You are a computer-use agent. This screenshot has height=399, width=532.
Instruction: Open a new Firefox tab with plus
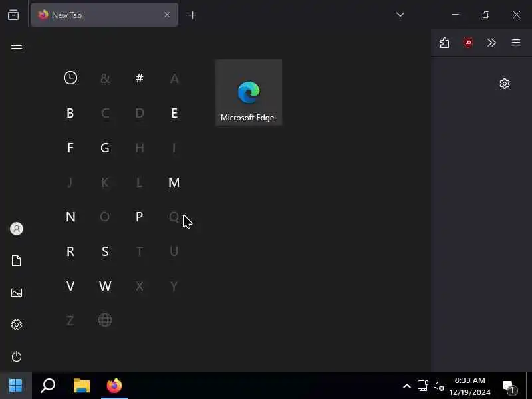point(192,15)
